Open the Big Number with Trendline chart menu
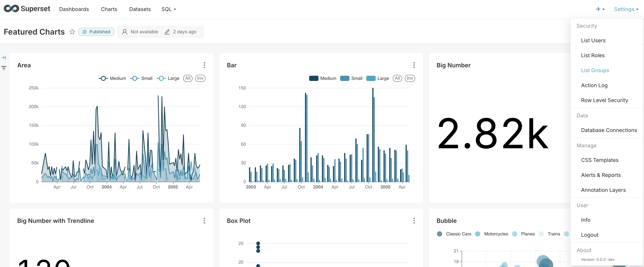The width and height of the screenshot is (644, 267). tap(204, 221)
